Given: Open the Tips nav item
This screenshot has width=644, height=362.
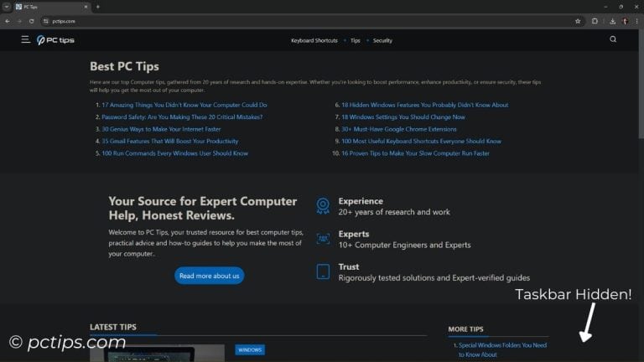Looking at the screenshot, I should 356,40.
